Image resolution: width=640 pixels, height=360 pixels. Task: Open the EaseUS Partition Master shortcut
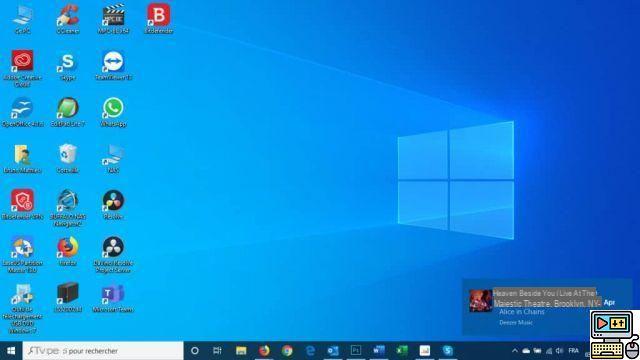pos(22,254)
